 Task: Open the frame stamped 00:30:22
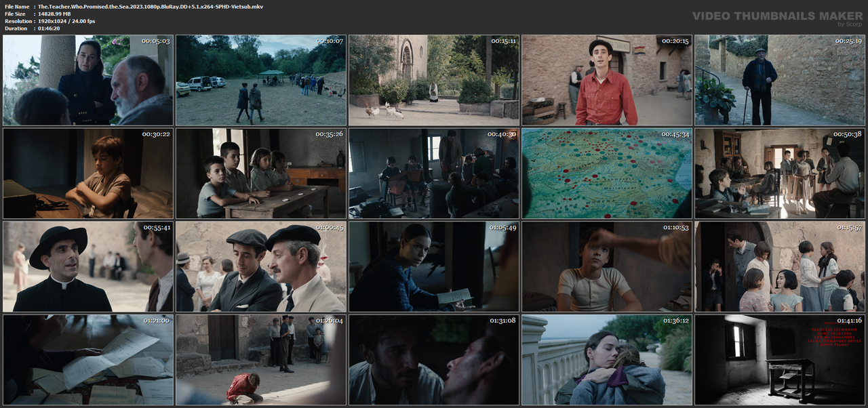(x=88, y=174)
